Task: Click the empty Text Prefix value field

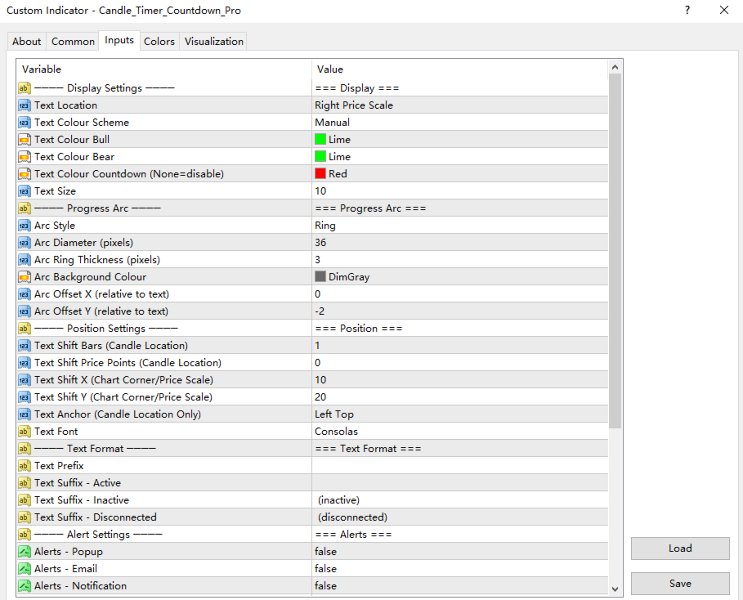Action: [460, 465]
